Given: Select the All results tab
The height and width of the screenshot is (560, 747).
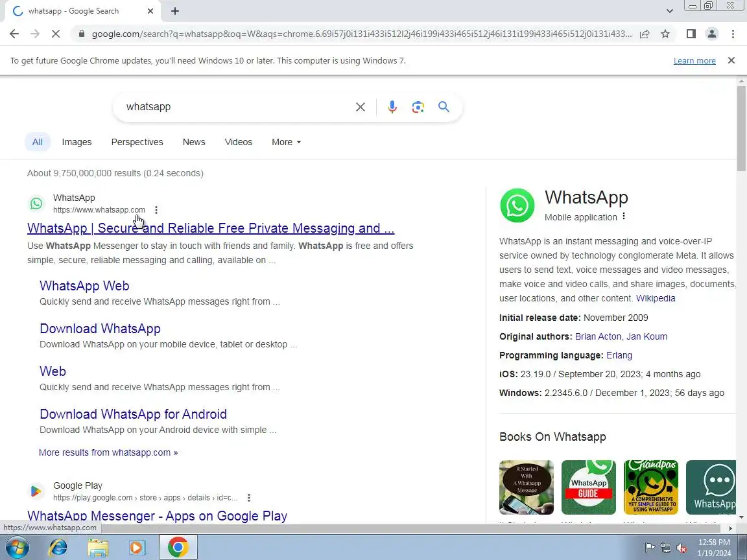Looking at the screenshot, I should point(38,142).
